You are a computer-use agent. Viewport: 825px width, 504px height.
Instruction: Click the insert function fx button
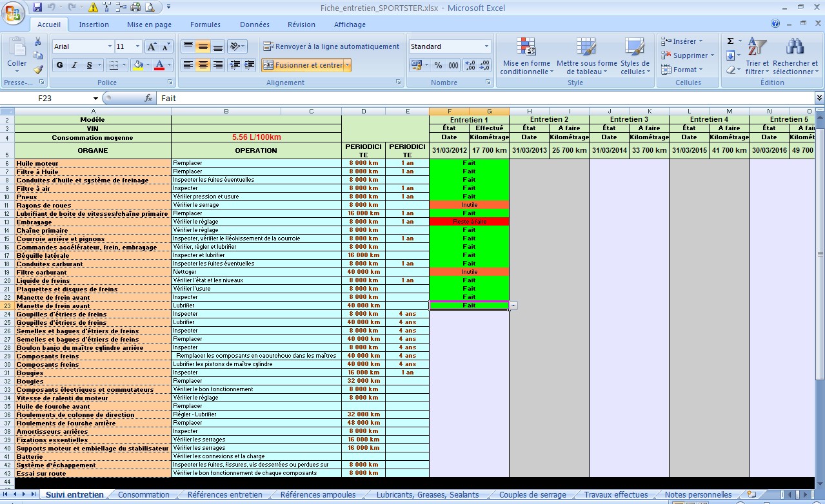148,98
